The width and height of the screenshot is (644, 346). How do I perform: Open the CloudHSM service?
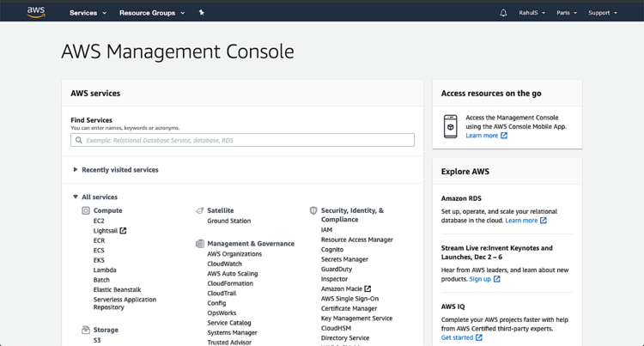pyautogui.click(x=337, y=328)
